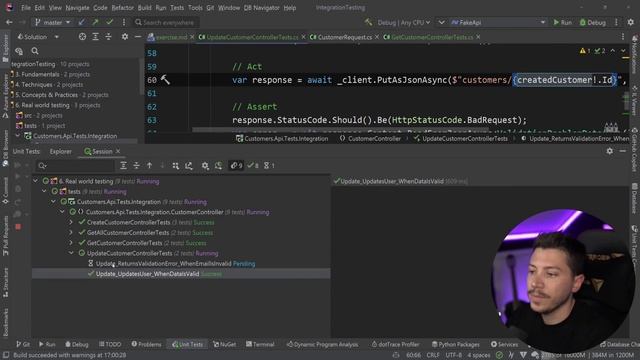Open unit test session settings gear
This screenshot has height=360, width=640.
tap(205, 165)
